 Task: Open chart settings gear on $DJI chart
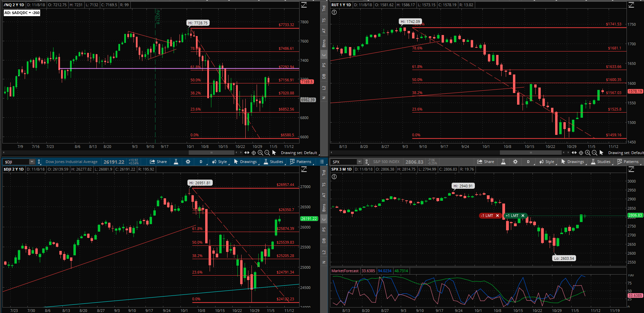188,162
